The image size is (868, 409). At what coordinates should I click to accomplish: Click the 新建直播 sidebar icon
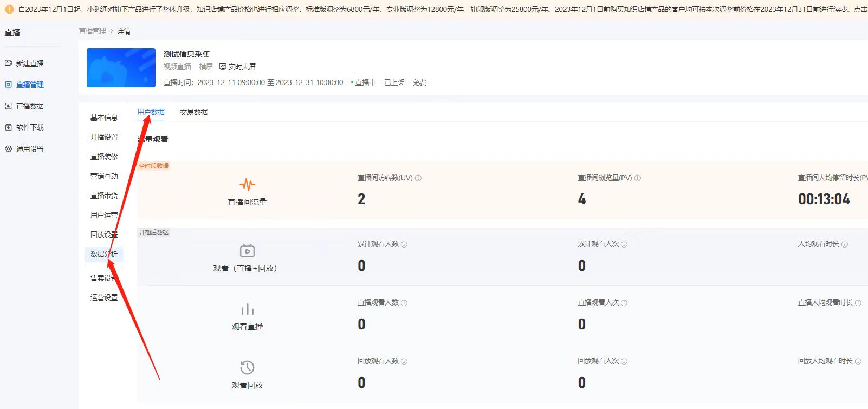[x=8, y=63]
